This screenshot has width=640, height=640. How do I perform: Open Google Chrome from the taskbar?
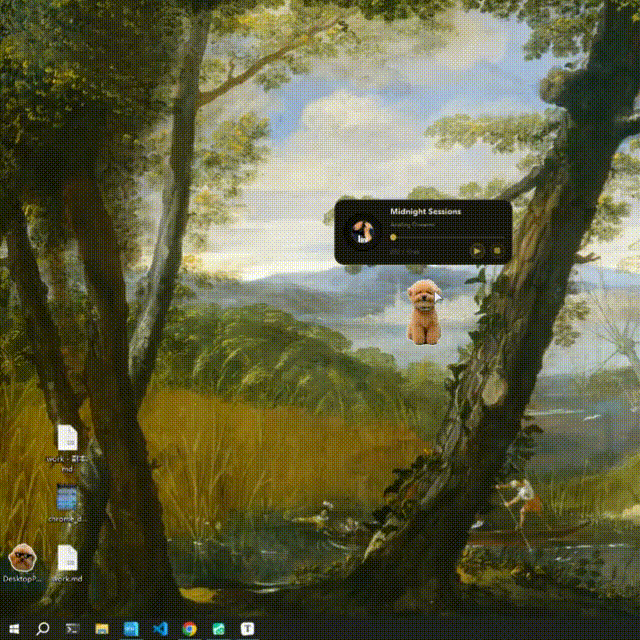189,629
